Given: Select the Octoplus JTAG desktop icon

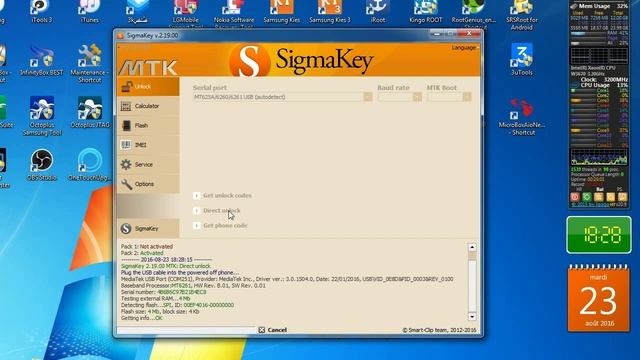Looking at the screenshot, I should click(90, 112).
